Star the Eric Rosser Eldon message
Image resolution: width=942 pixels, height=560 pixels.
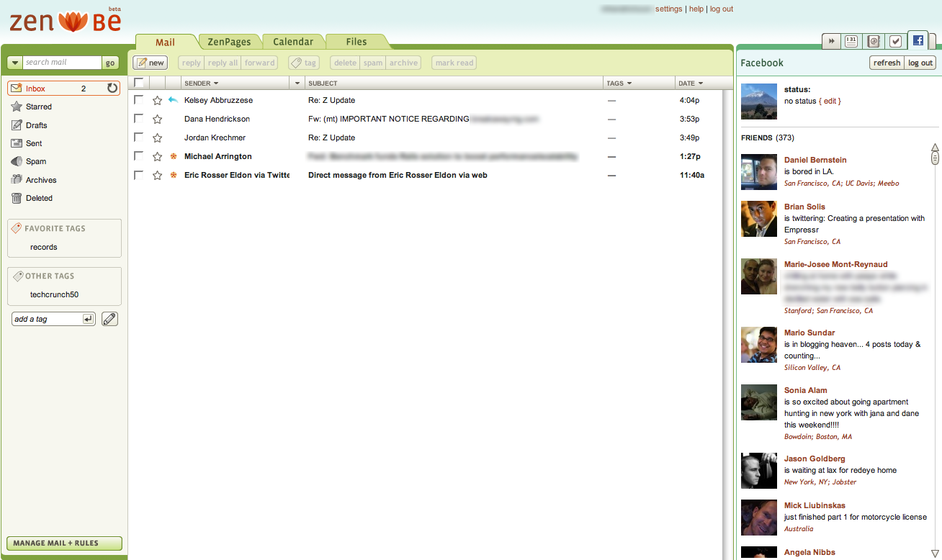(x=157, y=175)
